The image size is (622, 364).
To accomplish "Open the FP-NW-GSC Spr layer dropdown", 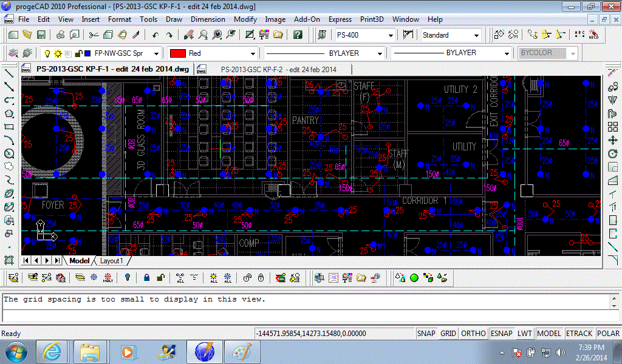I will point(101,53).
